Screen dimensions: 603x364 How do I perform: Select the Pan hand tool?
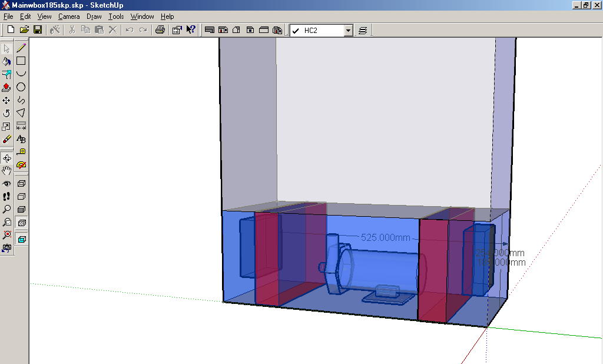[x=6, y=170]
